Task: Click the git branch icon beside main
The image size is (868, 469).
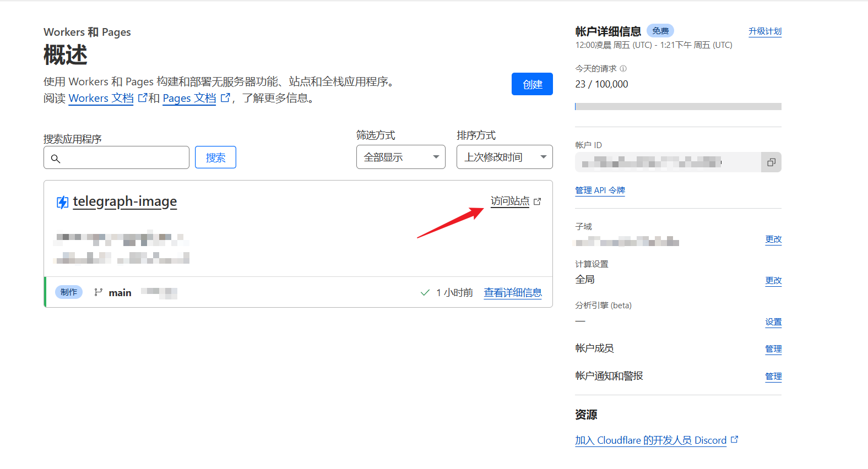Action: pyautogui.click(x=98, y=292)
